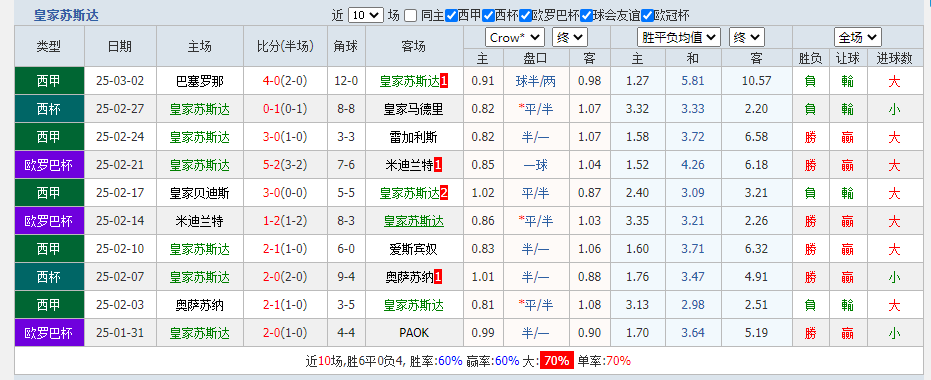This screenshot has width=931, height=380.
Task: Uncheck the 西甲 league checkbox
Action: click(x=451, y=16)
